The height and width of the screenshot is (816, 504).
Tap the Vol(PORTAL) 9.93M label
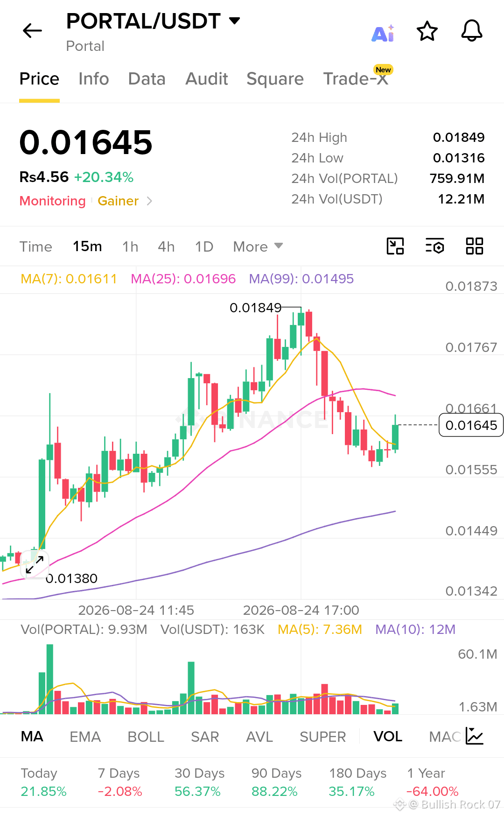pos(84,629)
